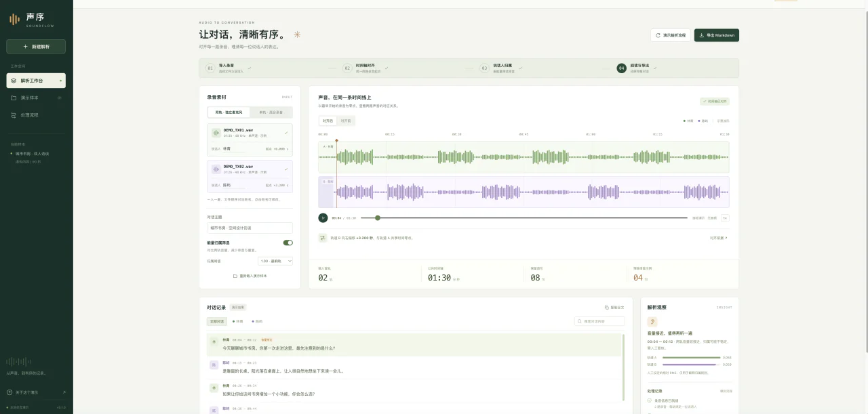
Task: Go to step 01 导入录音
Action: 229,68
